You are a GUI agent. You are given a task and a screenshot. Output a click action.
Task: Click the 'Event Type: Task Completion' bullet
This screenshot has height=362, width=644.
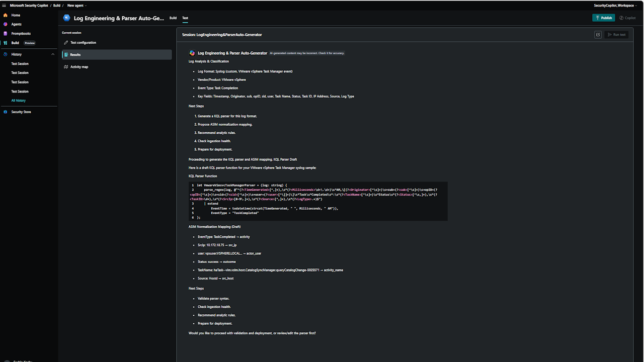[x=218, y=88]
